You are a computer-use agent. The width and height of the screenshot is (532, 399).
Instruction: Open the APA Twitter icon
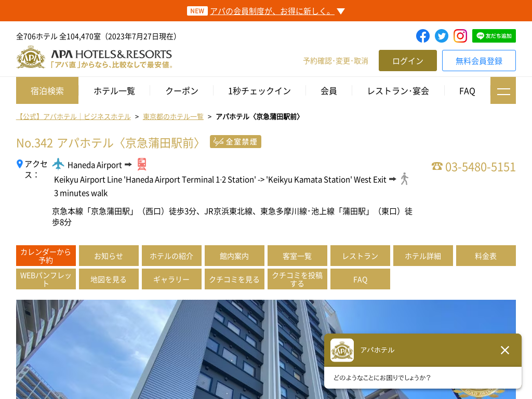(442, 36)
